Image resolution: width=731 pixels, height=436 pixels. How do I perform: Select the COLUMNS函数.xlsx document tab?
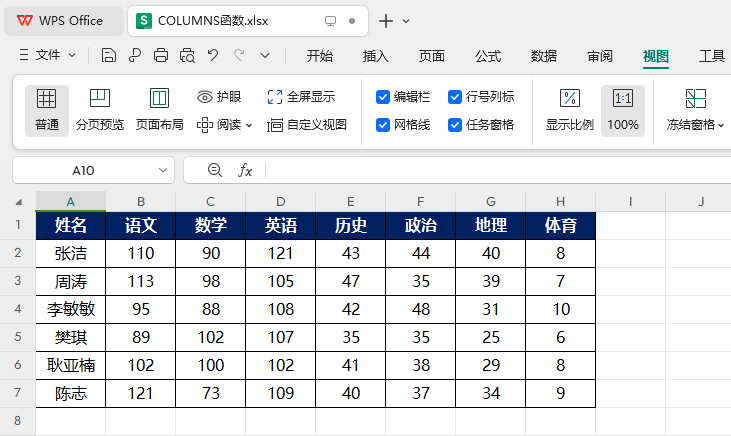pos(248,21)
